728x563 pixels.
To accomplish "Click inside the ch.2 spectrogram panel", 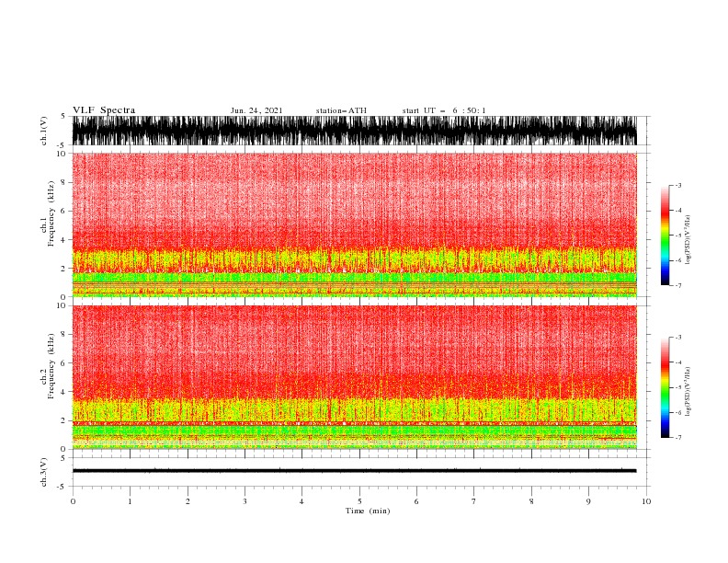I will coord(354,377).
